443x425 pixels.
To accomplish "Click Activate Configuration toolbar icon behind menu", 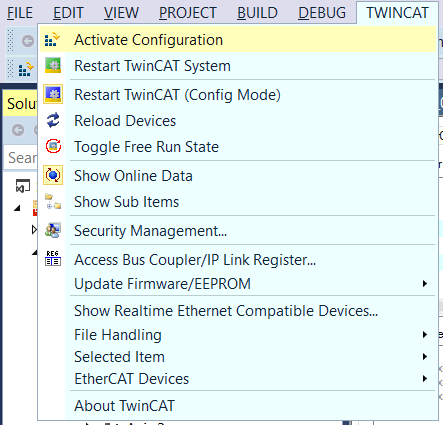I will tap(26, 68).
